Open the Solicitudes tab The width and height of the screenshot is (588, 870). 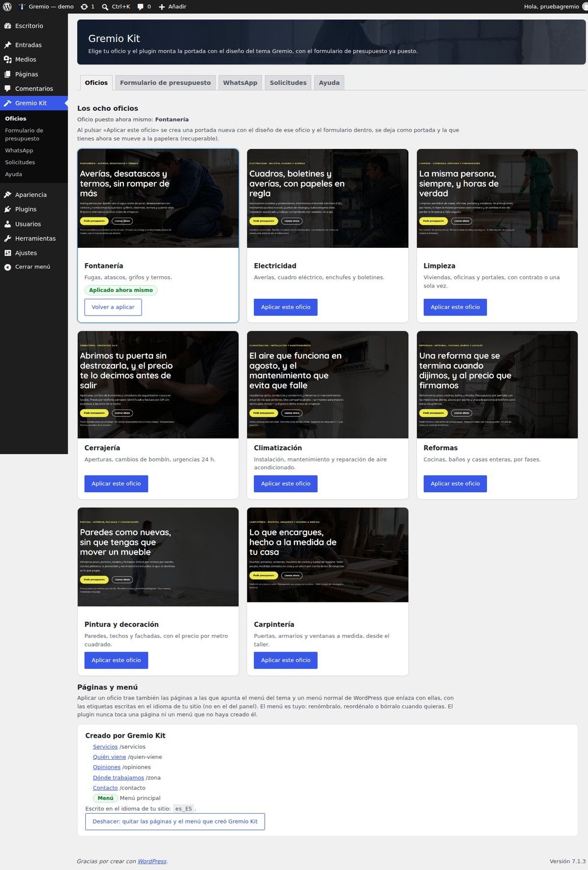pos(288,83)
